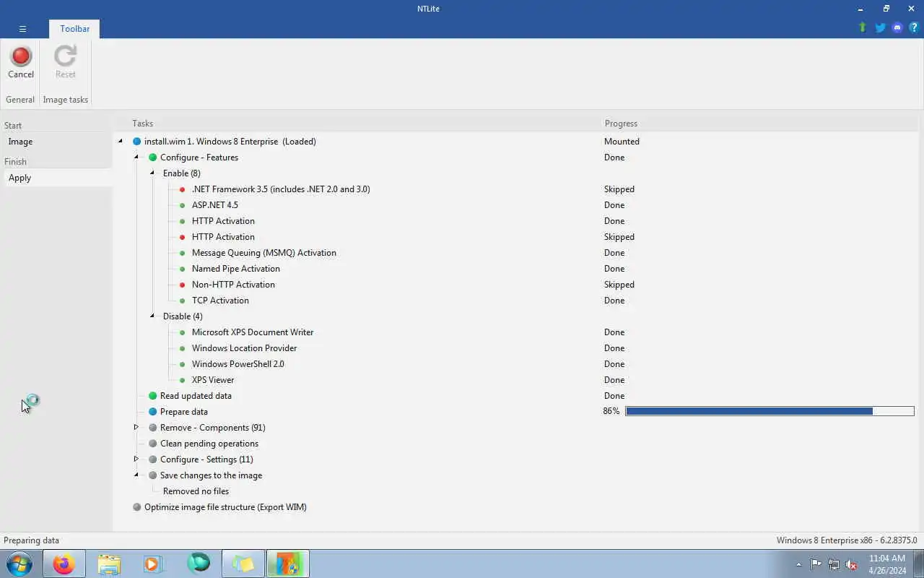This screenshot has width=924, height=578.
Task: Click the red dot beside .NET Framework 3.5
Action: (x=182, y=189)
